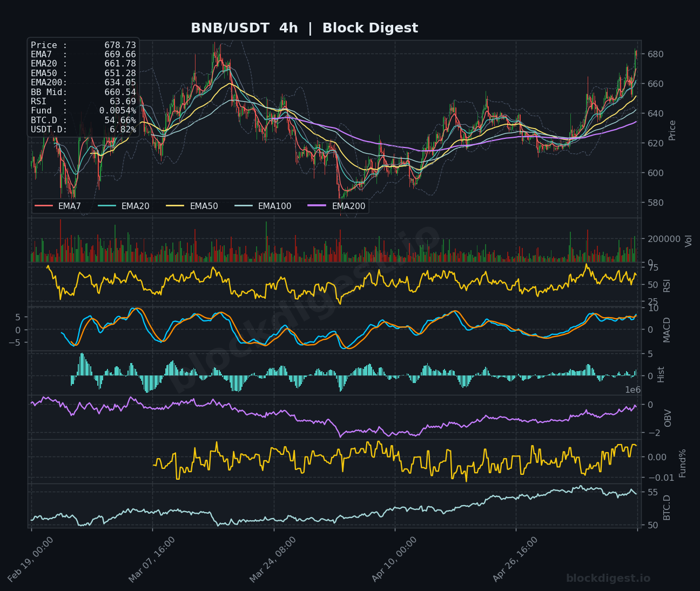The image size is (700, 591).
Task: Click the EMA7 669.66 value row
Action: click(83, 55)
